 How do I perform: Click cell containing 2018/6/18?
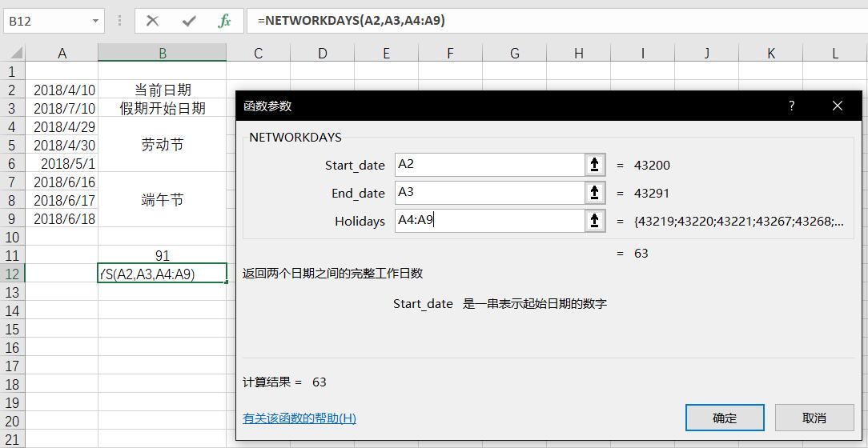coord(62,218)
